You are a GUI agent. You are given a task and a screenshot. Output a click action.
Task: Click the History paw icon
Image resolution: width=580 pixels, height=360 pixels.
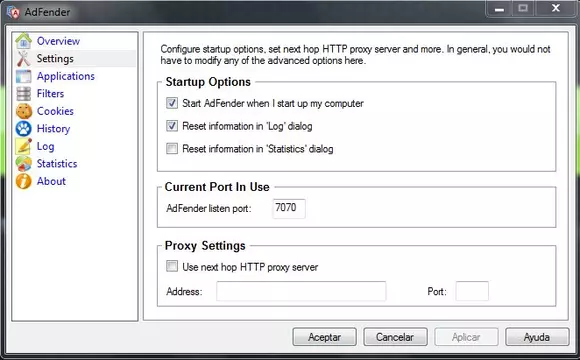click(23, 129)
